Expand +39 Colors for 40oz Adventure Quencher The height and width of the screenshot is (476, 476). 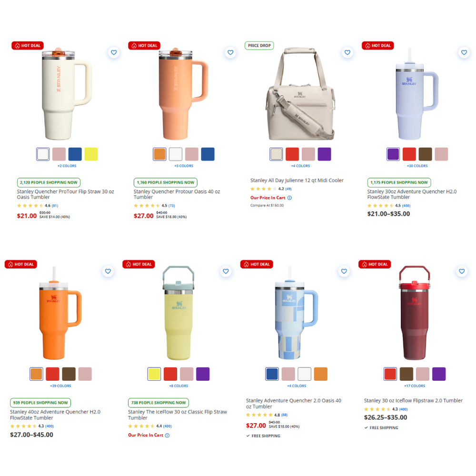(x=60, y=386)
